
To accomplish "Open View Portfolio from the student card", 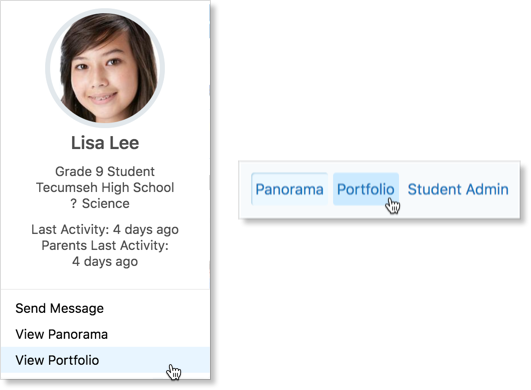I will [105, 360].
